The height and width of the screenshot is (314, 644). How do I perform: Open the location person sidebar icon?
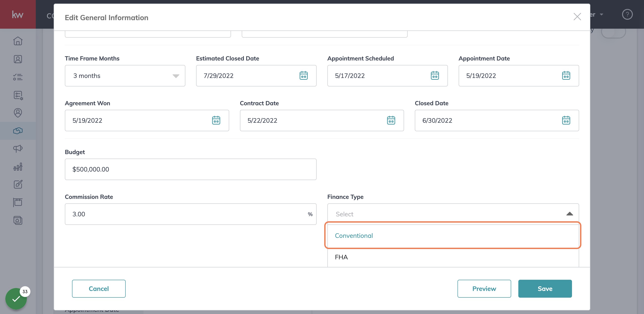point(18,113)
